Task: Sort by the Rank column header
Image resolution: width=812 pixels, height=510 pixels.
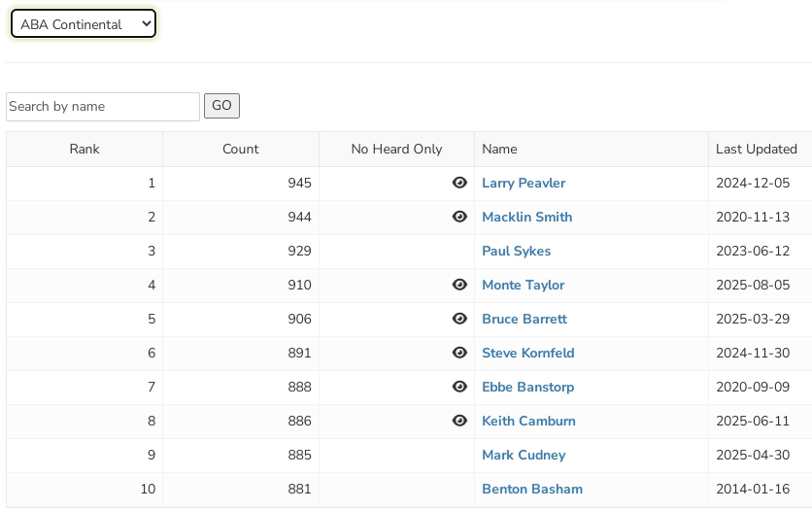Action: coord(85,149)
